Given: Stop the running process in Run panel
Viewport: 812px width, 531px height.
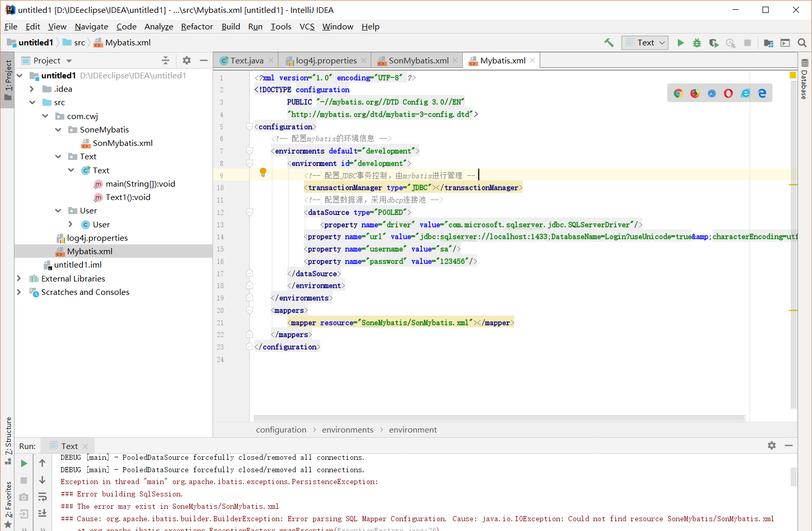Looking at the screenshot, I should (24, 480).
